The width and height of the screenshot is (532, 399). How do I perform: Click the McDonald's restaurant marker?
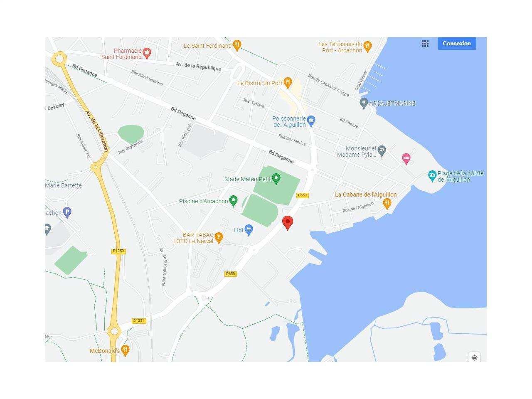[125, 350]
